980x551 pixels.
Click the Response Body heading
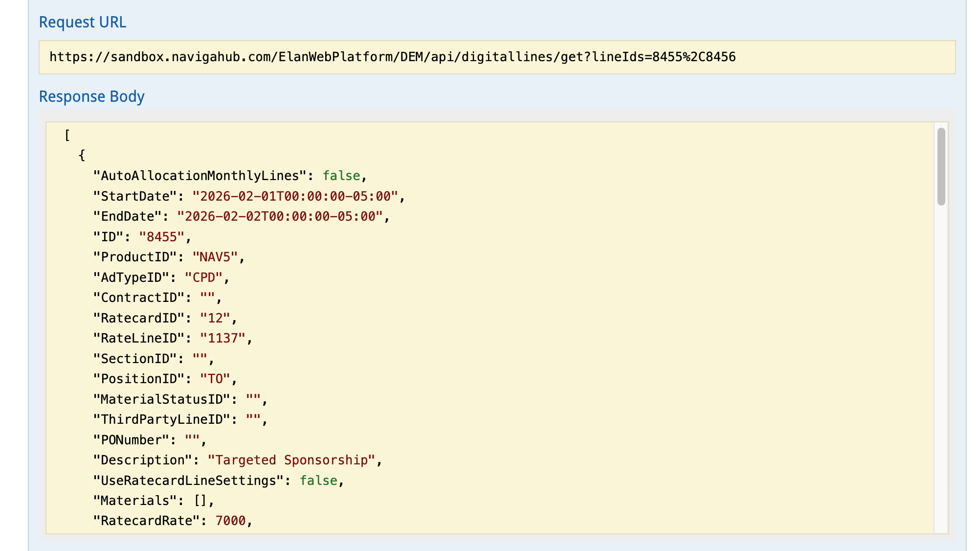coord(91,97)
